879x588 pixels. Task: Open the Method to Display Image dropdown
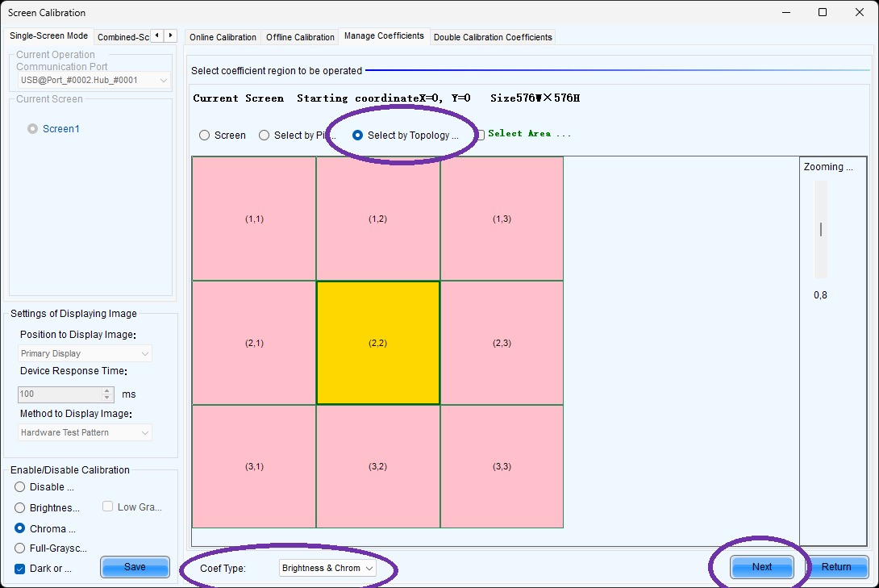pos(85,432)
